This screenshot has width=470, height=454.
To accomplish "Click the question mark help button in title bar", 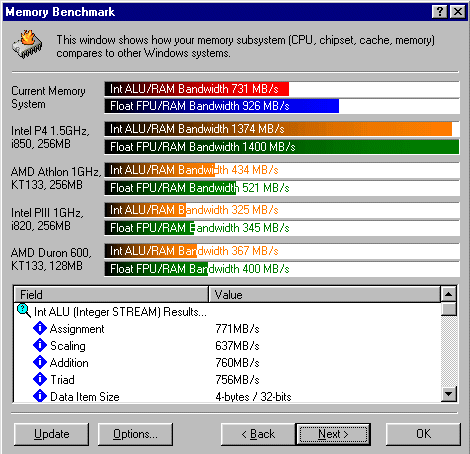I will point(440,12).
